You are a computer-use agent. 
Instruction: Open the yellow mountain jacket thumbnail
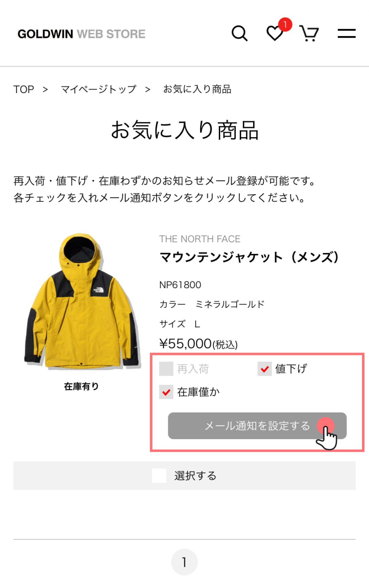point(82,301)
